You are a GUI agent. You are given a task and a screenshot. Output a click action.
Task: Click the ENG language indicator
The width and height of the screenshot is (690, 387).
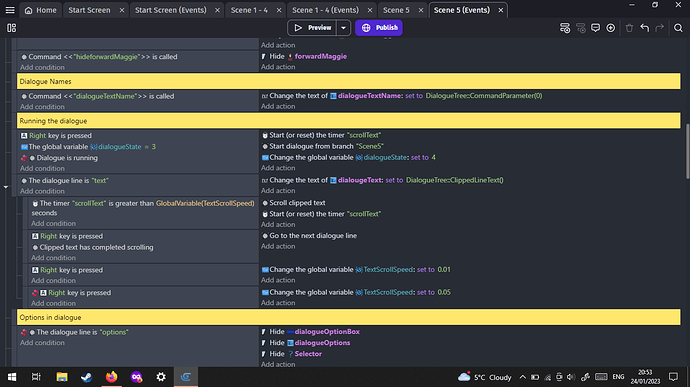pos(618,377)
